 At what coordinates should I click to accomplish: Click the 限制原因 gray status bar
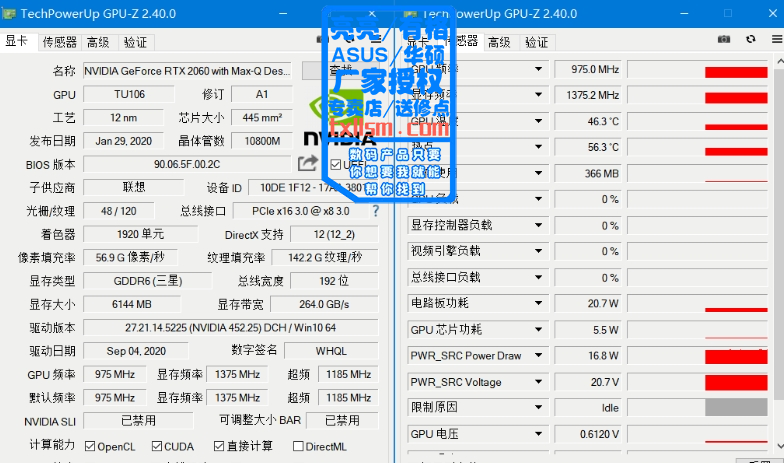click(736, 408)
